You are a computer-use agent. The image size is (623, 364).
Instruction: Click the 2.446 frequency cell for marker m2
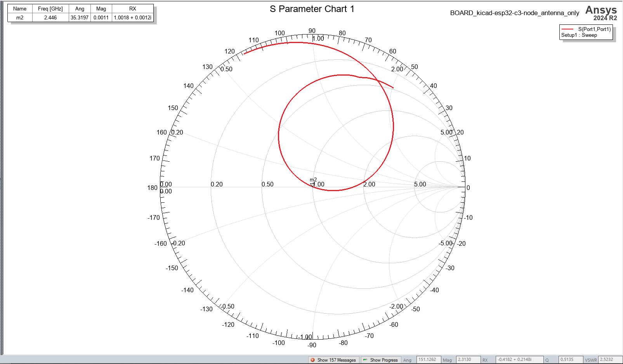(x=50, y=17)
